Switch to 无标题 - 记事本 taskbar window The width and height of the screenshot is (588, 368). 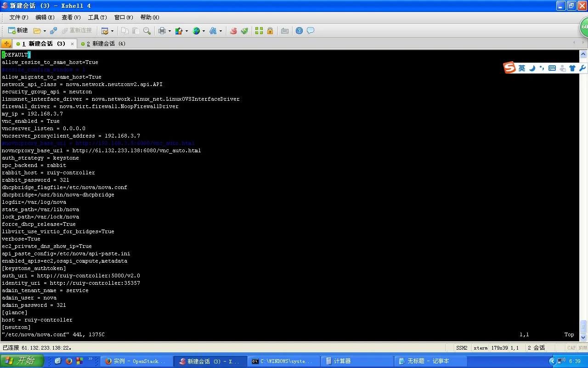(x=430, y=361)
